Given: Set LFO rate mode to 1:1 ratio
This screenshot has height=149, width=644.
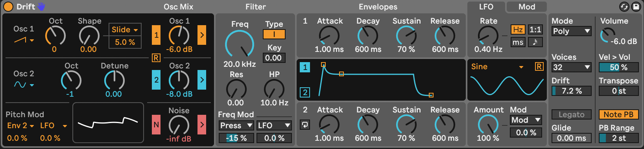Looking at the screenshot, I should click(535, 29).
